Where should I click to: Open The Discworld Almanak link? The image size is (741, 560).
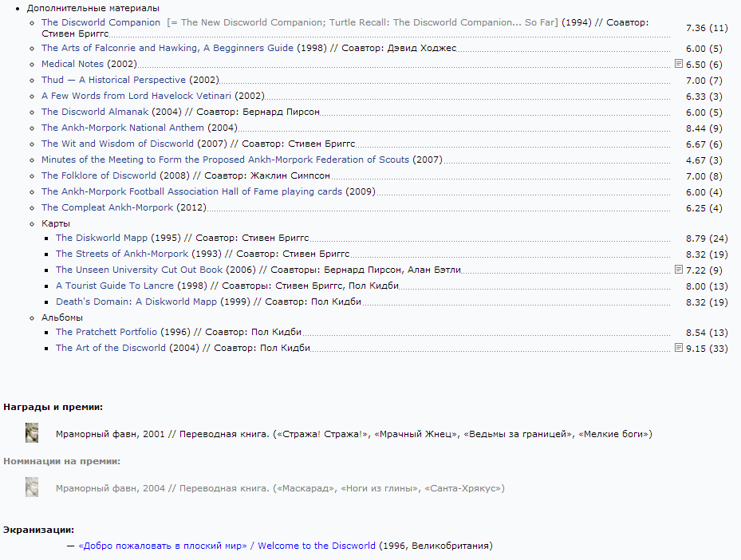pyautogui.click(x=95, y=112)
